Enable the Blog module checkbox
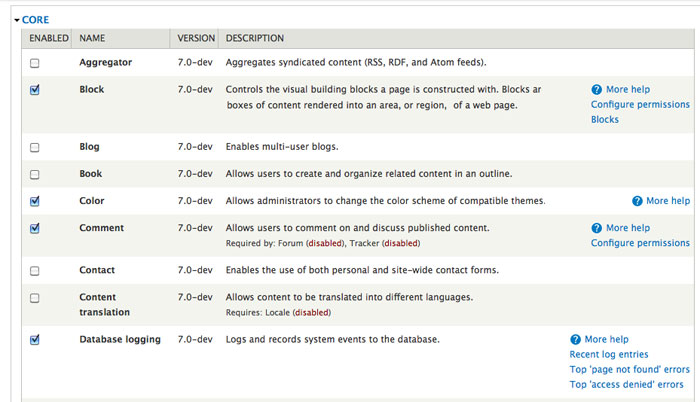The image size is (700, 402). pos(35,147)
